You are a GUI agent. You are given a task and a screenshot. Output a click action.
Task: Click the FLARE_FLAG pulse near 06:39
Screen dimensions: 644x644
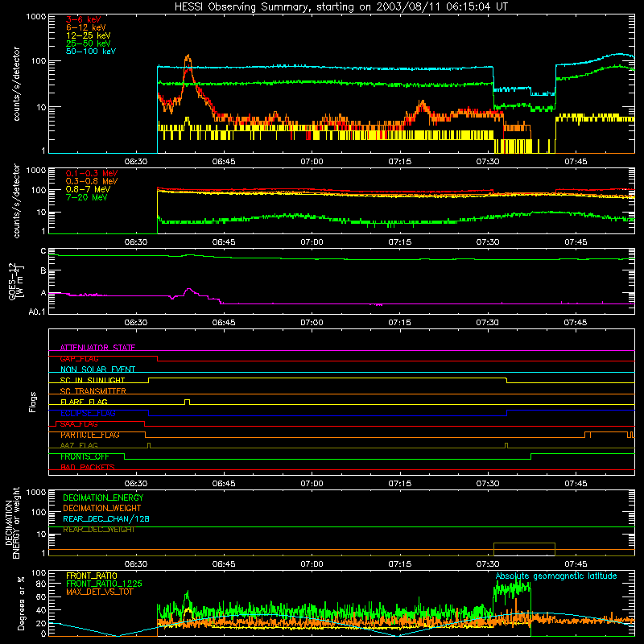(188, 401)
